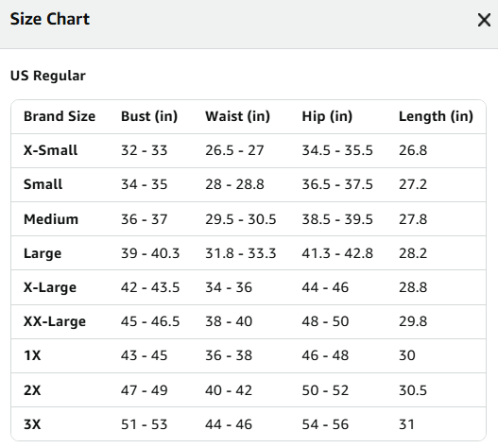Screen dimensions: 498x448
Task: Select the Large row label
Action: (43, 254)
